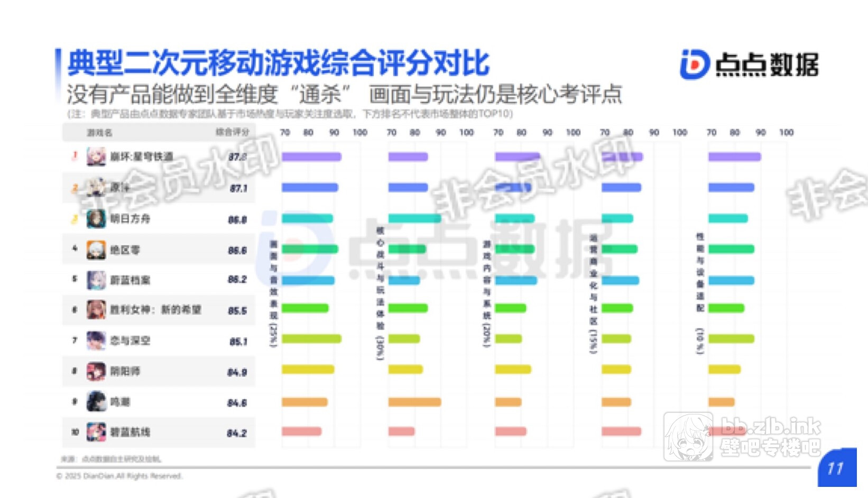Select the 原神 game icon
This screenshot has width=868, height=498.
click(x=96, y=187)
